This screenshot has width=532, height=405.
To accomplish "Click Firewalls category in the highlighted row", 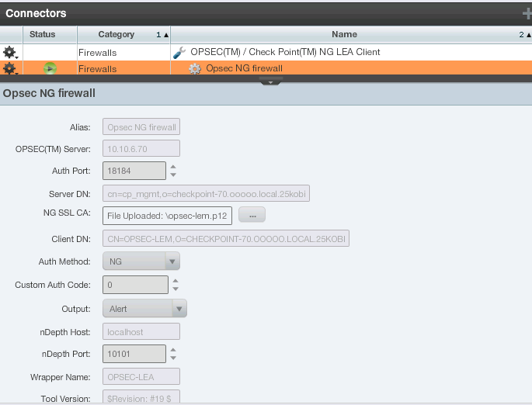I will (97, 69).
